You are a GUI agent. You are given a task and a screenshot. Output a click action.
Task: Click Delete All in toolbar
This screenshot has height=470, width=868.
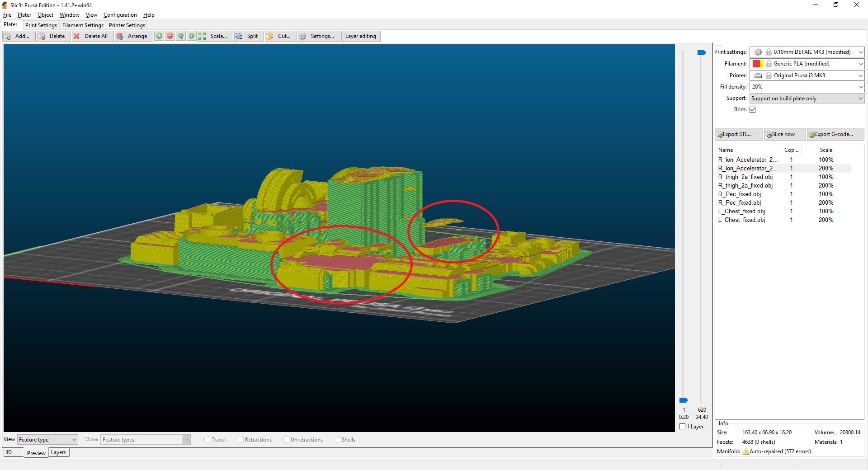click(x=92, y=36)
